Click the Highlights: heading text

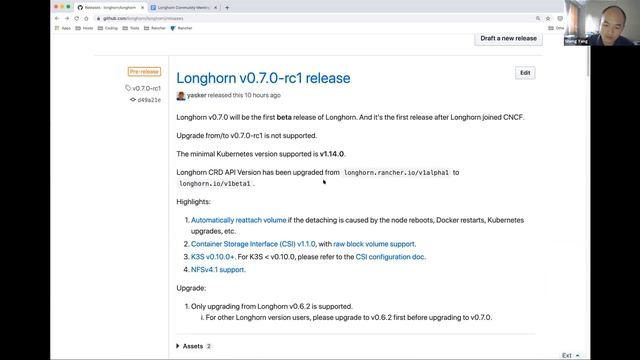(193, 202)
